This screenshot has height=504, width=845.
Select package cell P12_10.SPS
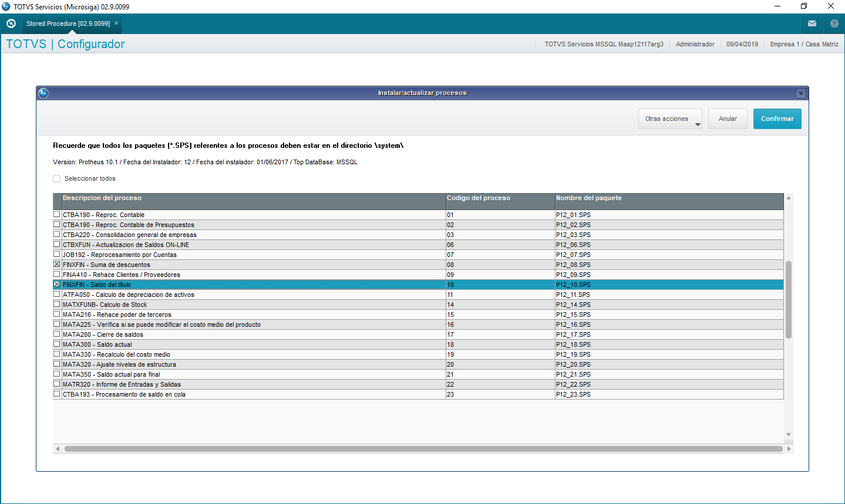click(x=669, y=285)
